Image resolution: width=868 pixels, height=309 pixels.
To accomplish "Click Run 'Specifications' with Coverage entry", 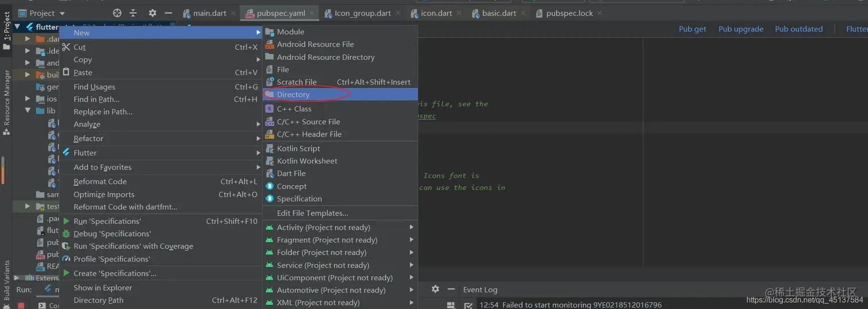I will pos(161,246).
